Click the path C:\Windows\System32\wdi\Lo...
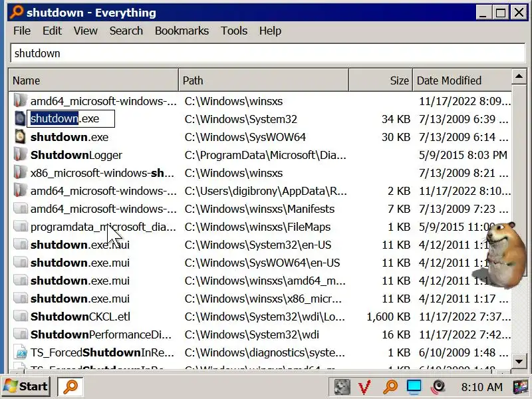Image resolution: width=532 pixels, height=399 pixels. point(265,317)
